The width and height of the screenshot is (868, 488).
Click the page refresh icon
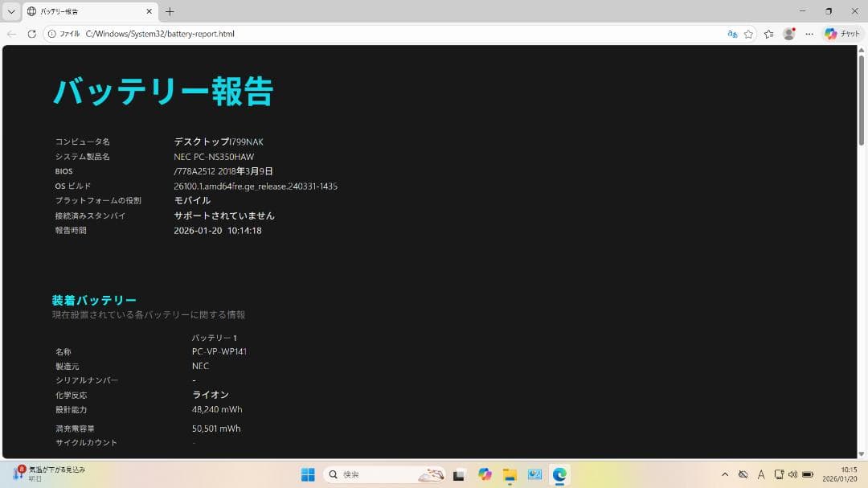pyautogui.click(x=31, y=34)
